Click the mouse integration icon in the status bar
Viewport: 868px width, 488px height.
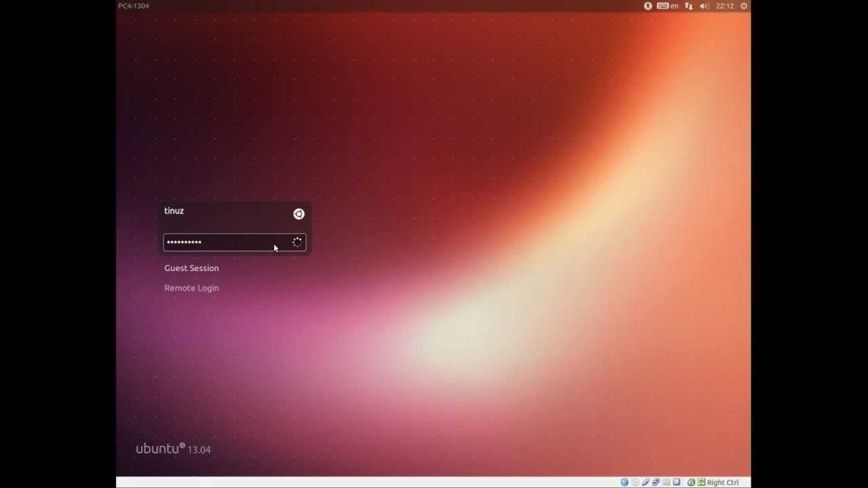[x=690, y=482]
